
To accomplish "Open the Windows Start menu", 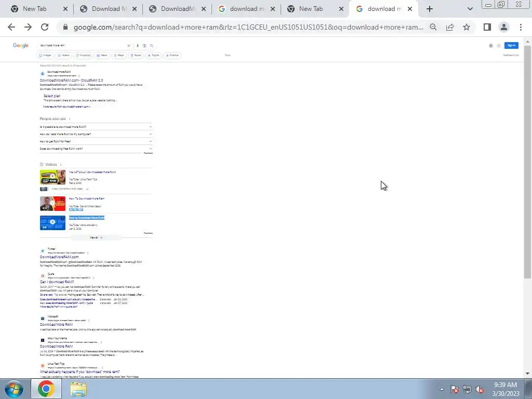I will [x=14, y=389].
